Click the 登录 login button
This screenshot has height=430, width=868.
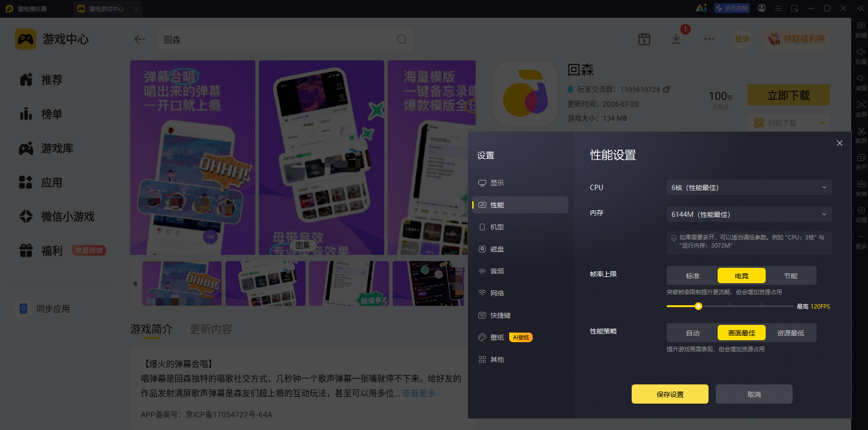(742, 39)
